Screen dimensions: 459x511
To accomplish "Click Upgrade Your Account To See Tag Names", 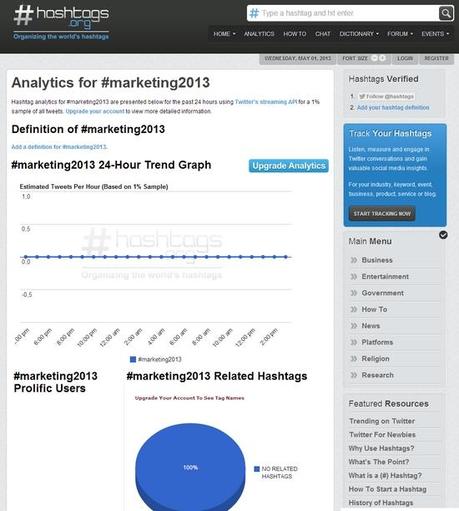I will [x=189, y=398].
